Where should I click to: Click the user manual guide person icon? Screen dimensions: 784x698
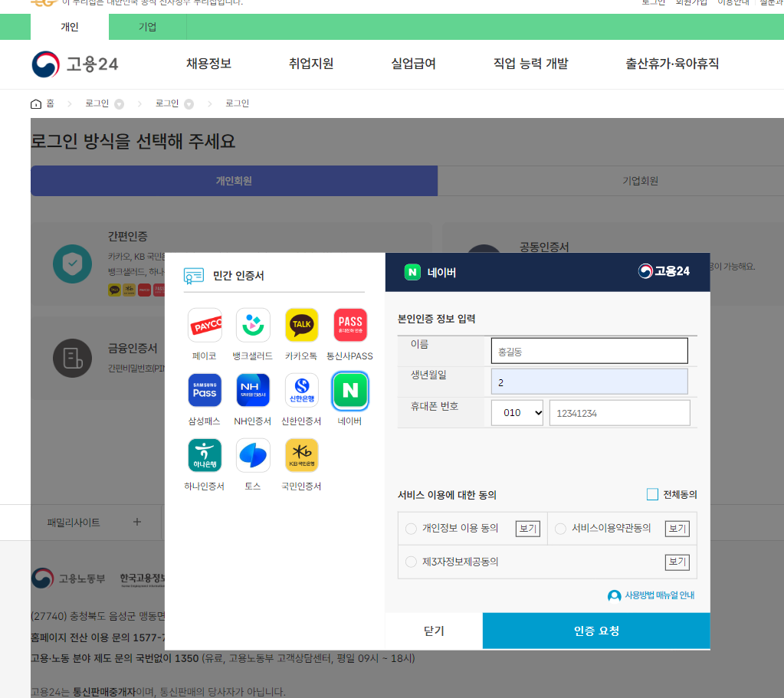(614, 595)
